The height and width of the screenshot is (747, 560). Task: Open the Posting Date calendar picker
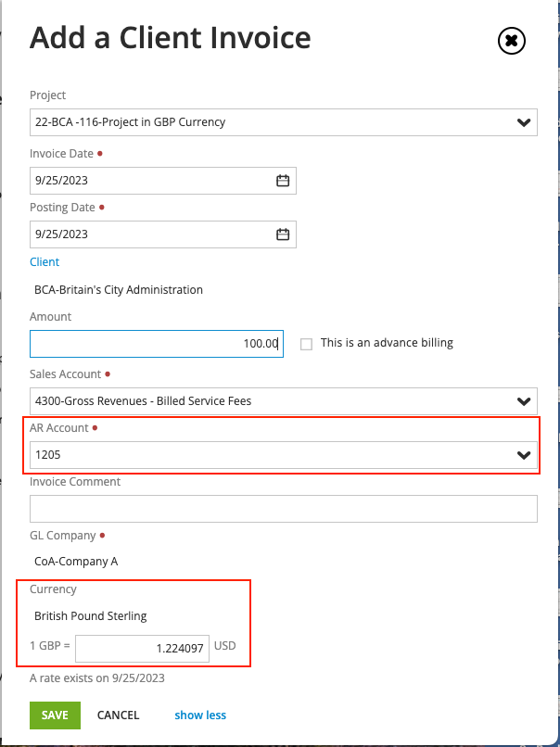point(282,234)
